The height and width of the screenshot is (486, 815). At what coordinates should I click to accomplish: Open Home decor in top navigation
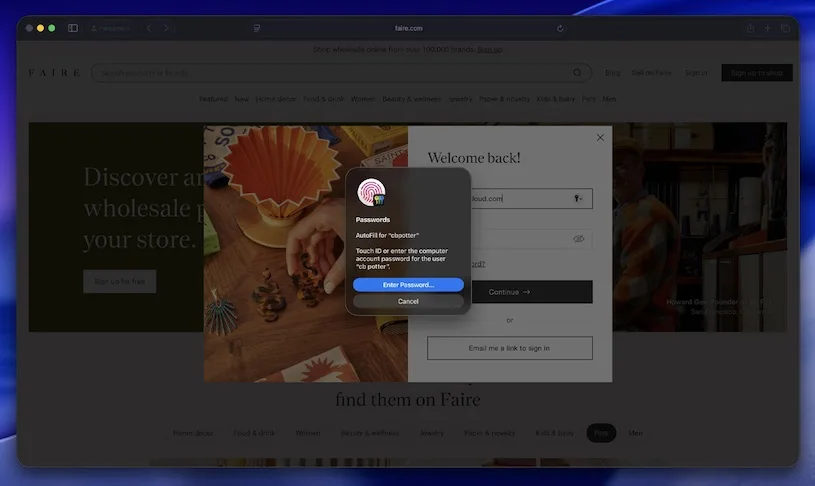[x=275, y=99]
